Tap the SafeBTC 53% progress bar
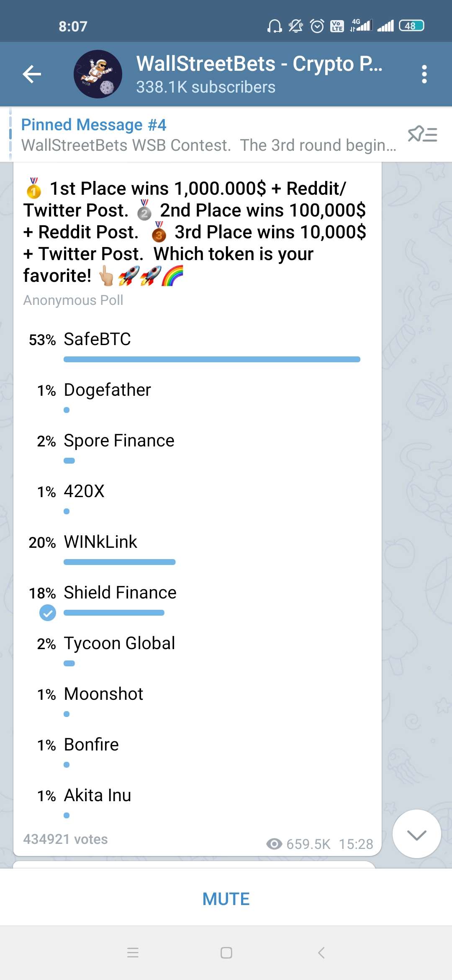 [212, 359]
